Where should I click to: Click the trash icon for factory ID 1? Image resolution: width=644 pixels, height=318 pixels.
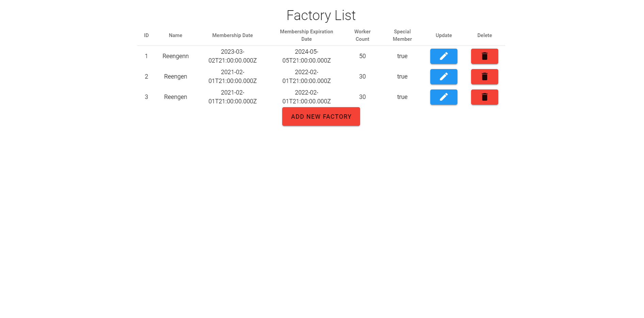484,56
